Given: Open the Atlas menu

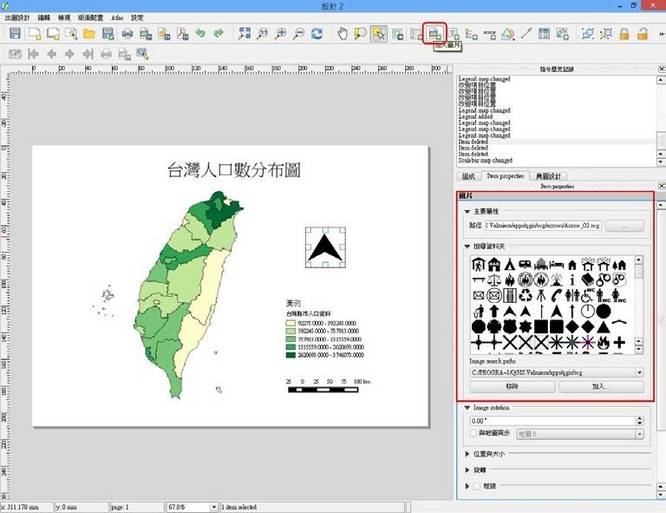Looking at the screenshot, I should 117,18.
